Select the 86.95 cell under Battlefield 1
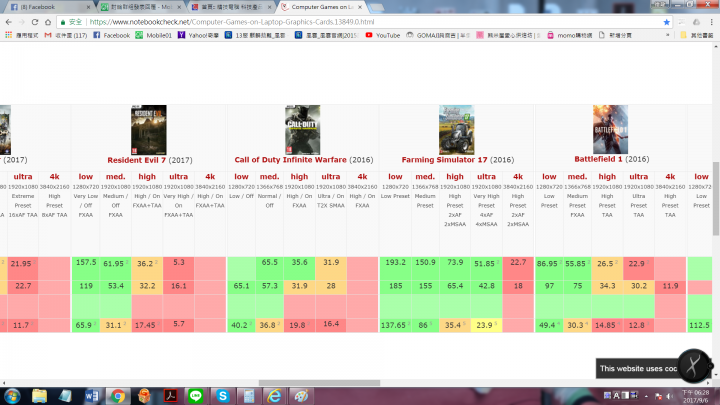The image size is (720, 405). (x=549, y=268)
